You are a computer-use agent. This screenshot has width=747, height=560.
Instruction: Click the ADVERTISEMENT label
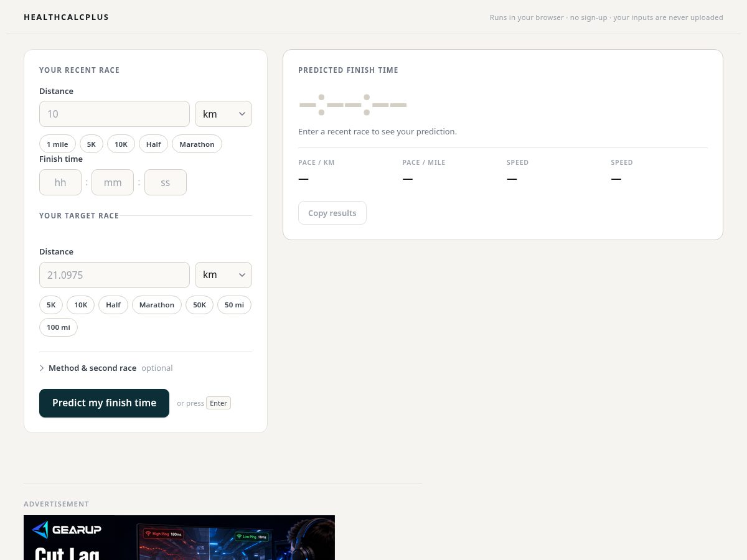pos(56,504)
